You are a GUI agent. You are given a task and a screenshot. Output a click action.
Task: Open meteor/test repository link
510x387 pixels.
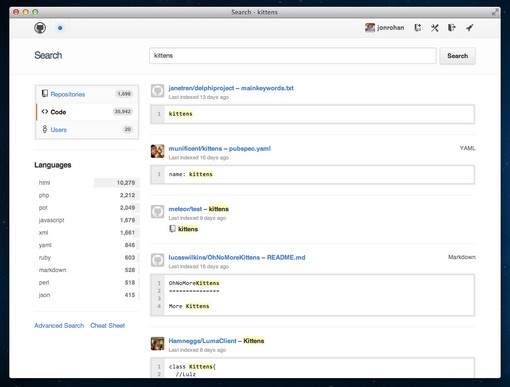click(x=185, y=209)
